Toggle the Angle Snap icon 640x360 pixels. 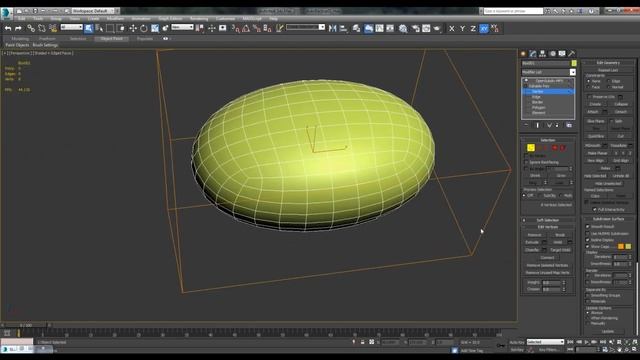(x=246, y=28)
